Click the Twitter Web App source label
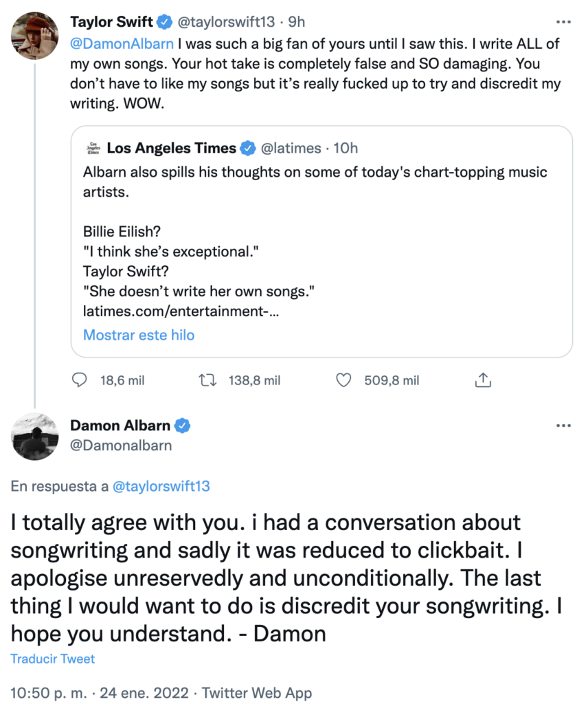The width and height of the screenshot is (588, 704). click(x=257, y=693)
